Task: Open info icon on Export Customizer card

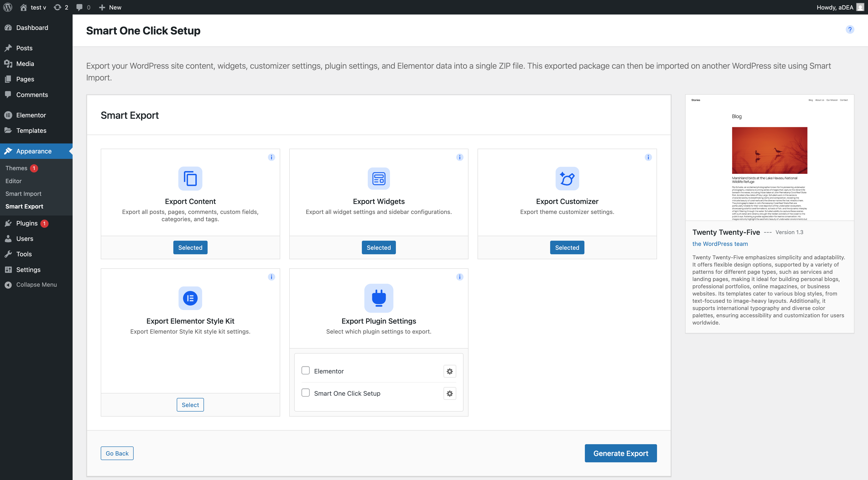Action: click(648, 157)
